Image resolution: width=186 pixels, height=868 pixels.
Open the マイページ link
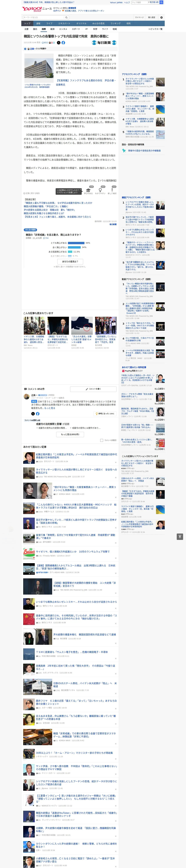coord(139,18)
